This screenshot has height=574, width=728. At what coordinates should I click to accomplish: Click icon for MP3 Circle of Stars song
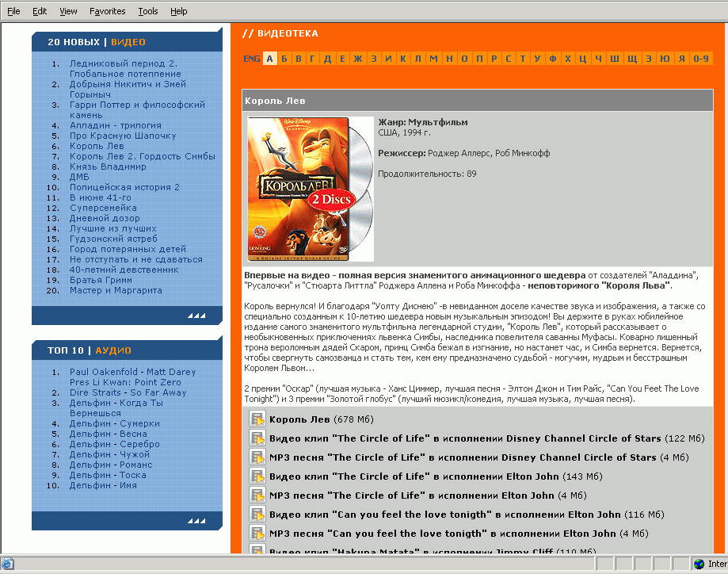click(257, 457)
